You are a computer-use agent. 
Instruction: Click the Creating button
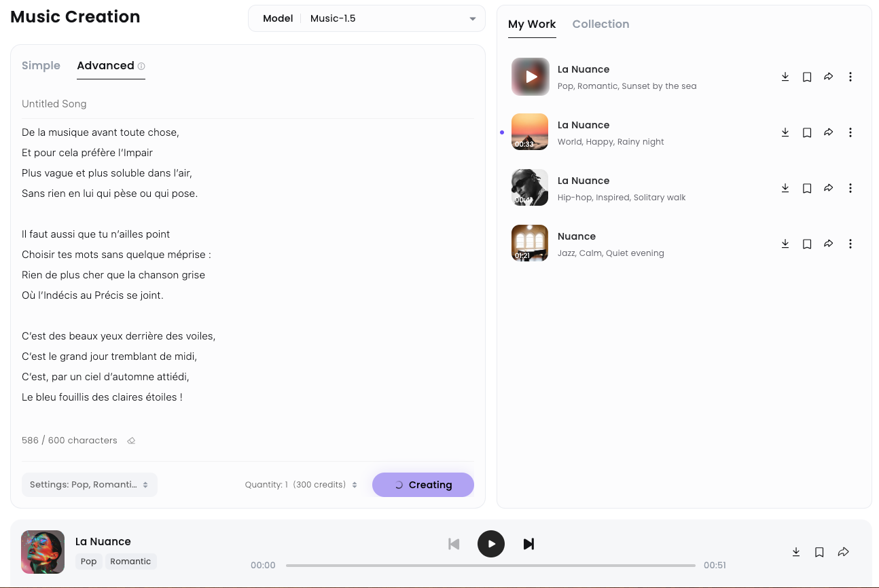(x=423, y=485)
